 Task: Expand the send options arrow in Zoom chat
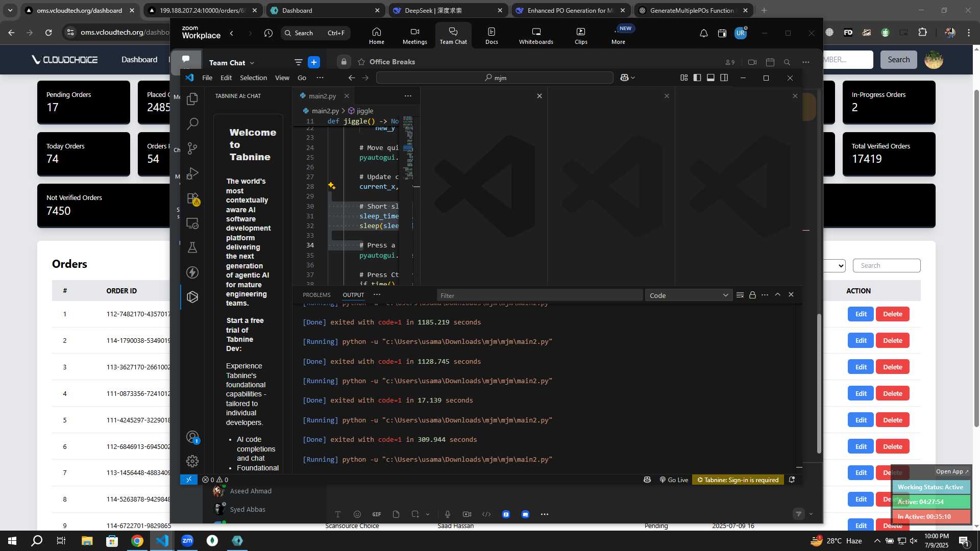click(811, 514)
